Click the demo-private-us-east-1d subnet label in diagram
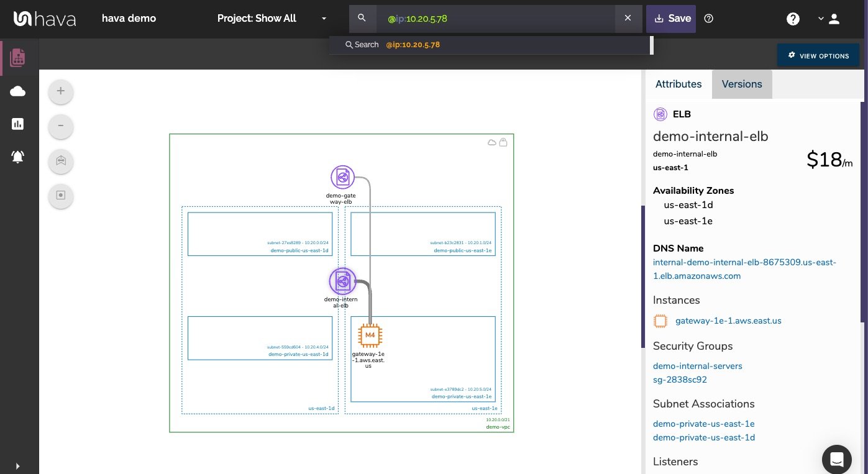 pos(298,354)
